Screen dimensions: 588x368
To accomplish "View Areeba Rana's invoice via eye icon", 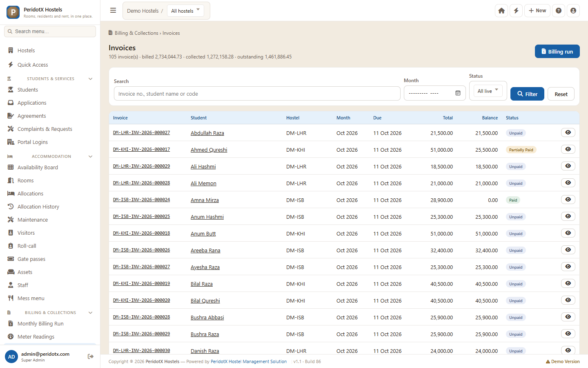I will (568, 250).
